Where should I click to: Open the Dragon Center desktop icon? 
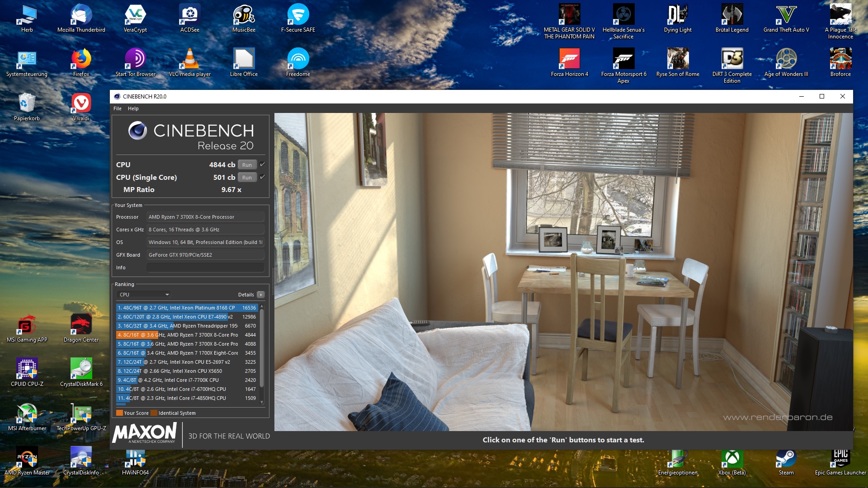(x=81, y=328)
